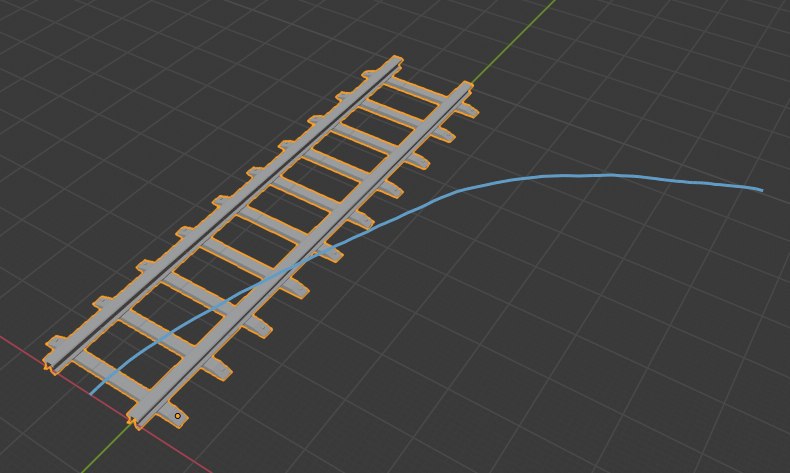
Task: Click the track object's orange origin point
Action: coord(177,416)
